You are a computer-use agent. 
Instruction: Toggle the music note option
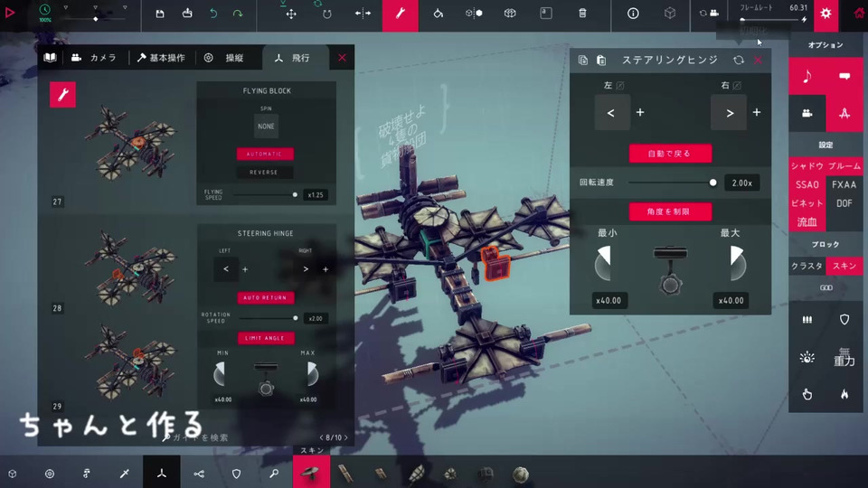pyautogui.click(x=807, y=76)
